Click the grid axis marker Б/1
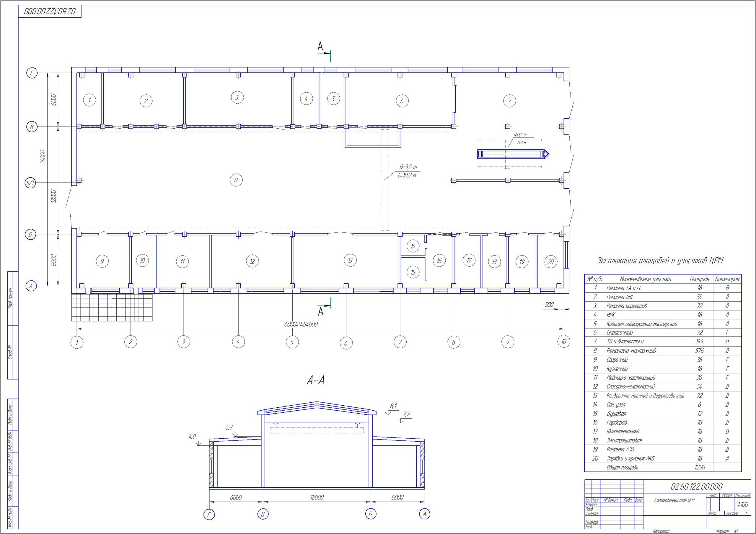 pos(31,183)
